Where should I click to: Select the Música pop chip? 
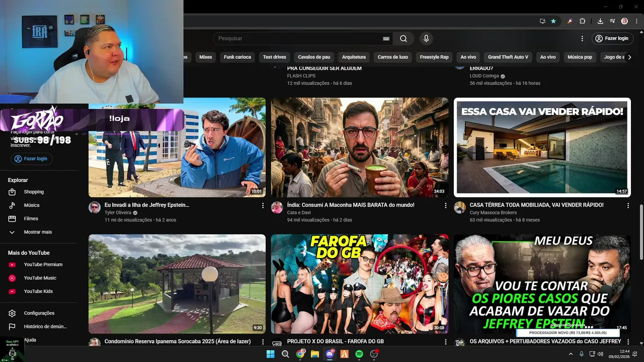click(x=580, y=57)
